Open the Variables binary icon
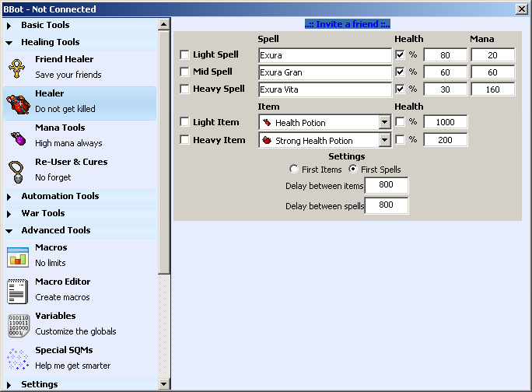Screen dimensions: 532x392 click(x=17, y=324)
